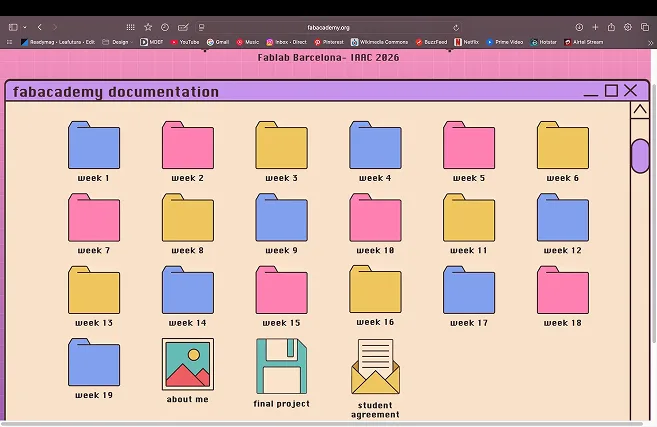
Task: Show the tab overview icon
Action: [645, 27]
